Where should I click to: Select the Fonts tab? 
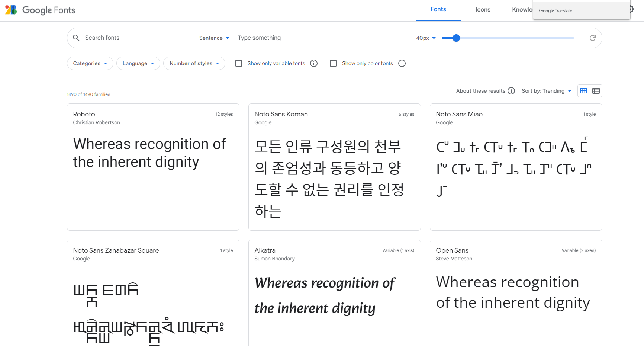pyautogui.click(x=438, y=10)
